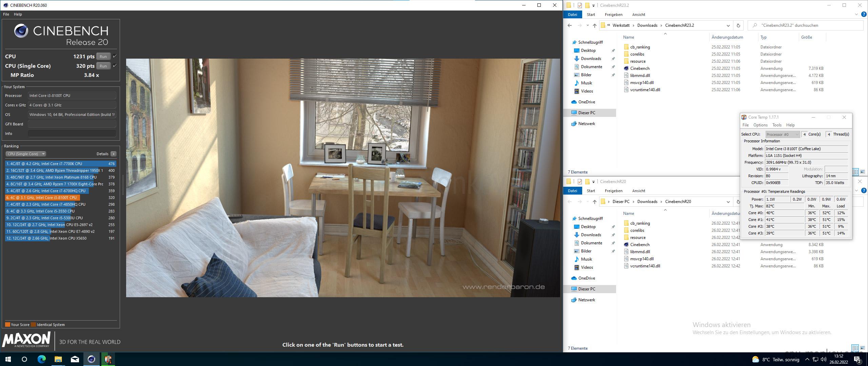Expand address bar history in CinebenchR23.2 window
The image size is (868, 366).
[x=728, y=25]
